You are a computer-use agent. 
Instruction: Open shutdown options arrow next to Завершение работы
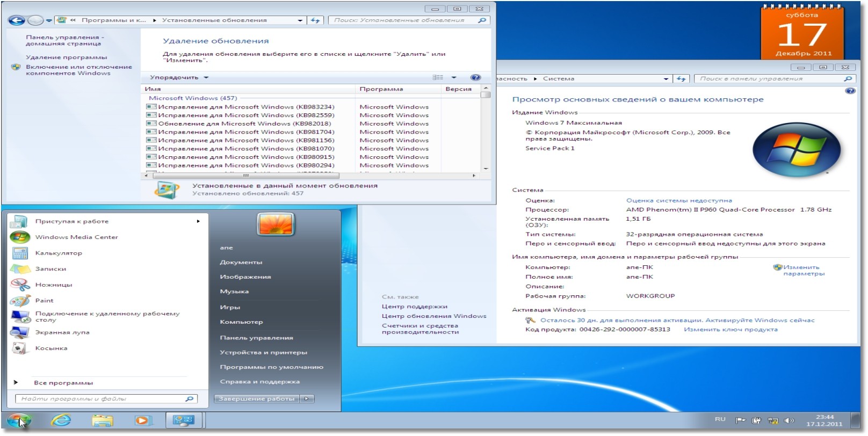coord(307,399)
